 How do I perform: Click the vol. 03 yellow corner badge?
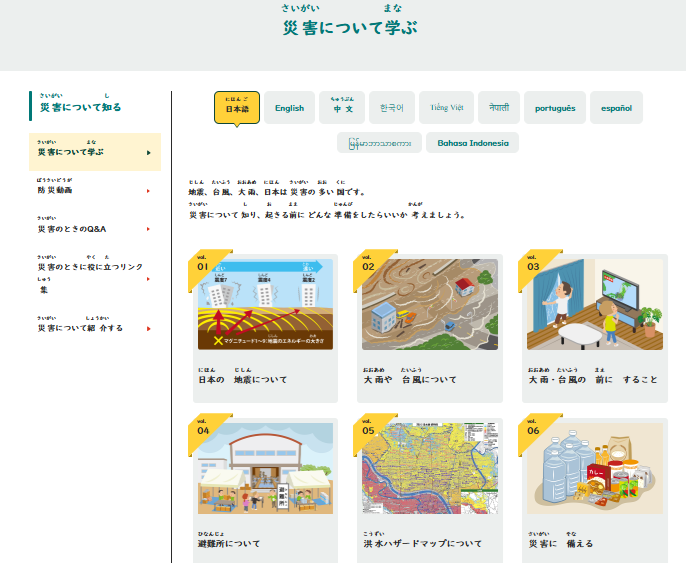[x=532, y=264]
